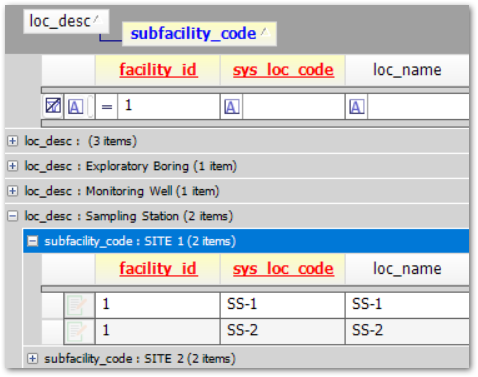Click the facility_id filter field containing 1
This screenshot has width=478, height=377.
tap(168, 106)
